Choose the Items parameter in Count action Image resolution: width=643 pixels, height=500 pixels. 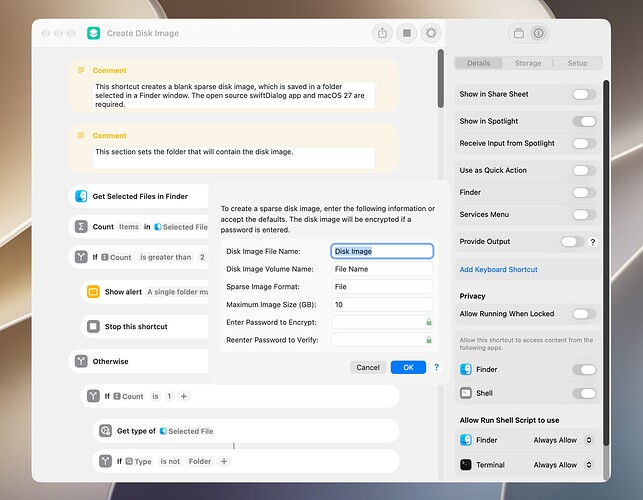[x=129, y=227]
